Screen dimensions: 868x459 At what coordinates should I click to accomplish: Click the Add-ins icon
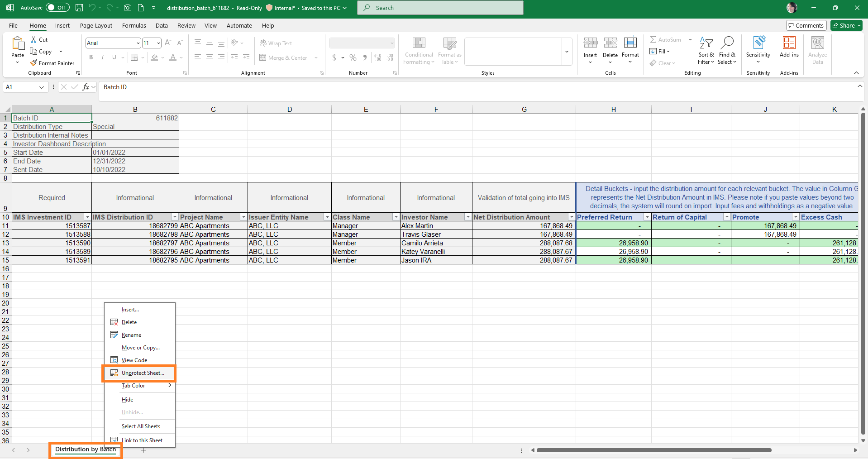(x=789, y=43)
